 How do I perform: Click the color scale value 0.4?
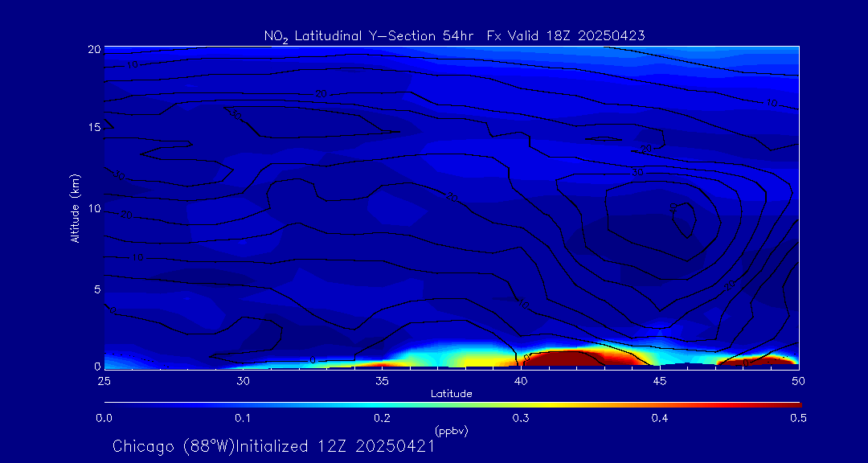click(660, 418)
